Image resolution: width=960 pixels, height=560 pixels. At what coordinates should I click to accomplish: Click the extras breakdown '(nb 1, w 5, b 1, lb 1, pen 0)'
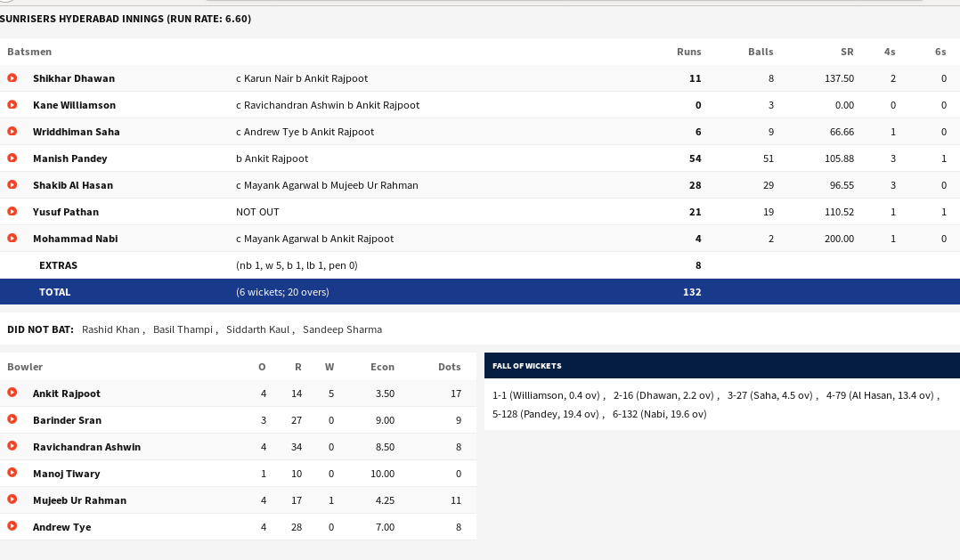(x=297, y=265)
